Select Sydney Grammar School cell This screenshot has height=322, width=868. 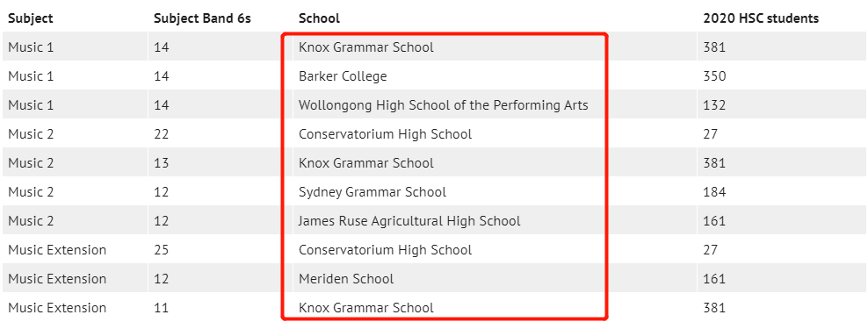(372, 192)
